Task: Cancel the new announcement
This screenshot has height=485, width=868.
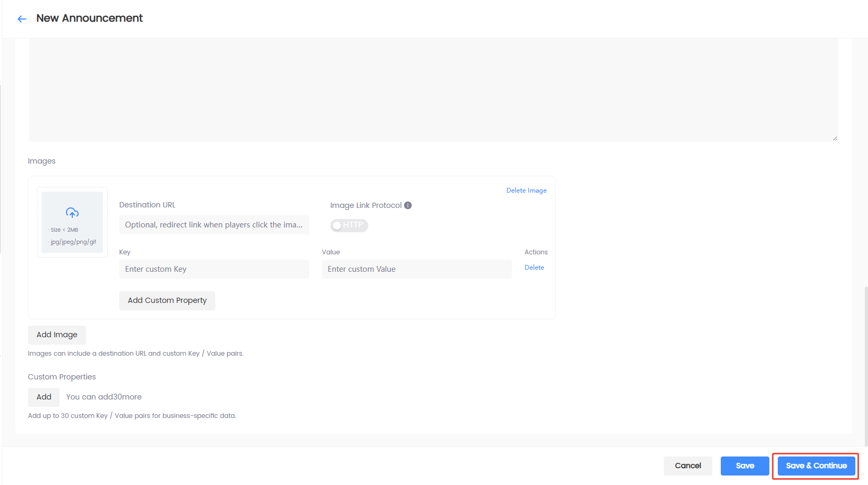Action: coord(688,466)
